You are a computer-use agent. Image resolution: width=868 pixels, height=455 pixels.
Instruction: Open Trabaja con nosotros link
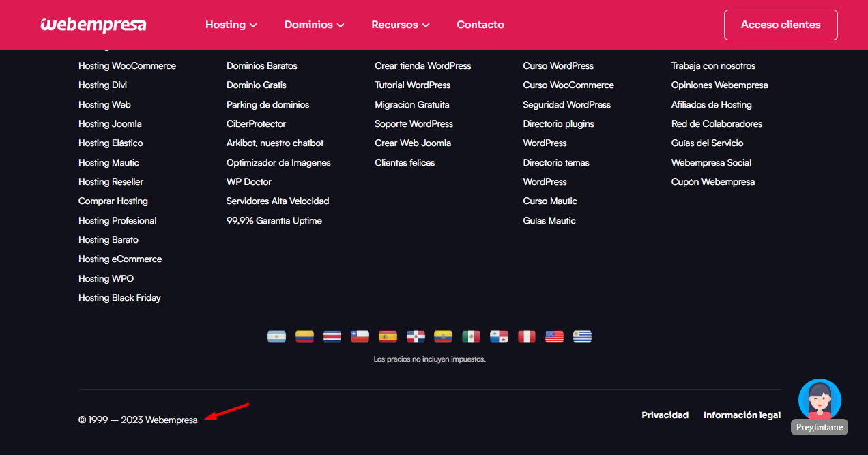tap(713, 66)
